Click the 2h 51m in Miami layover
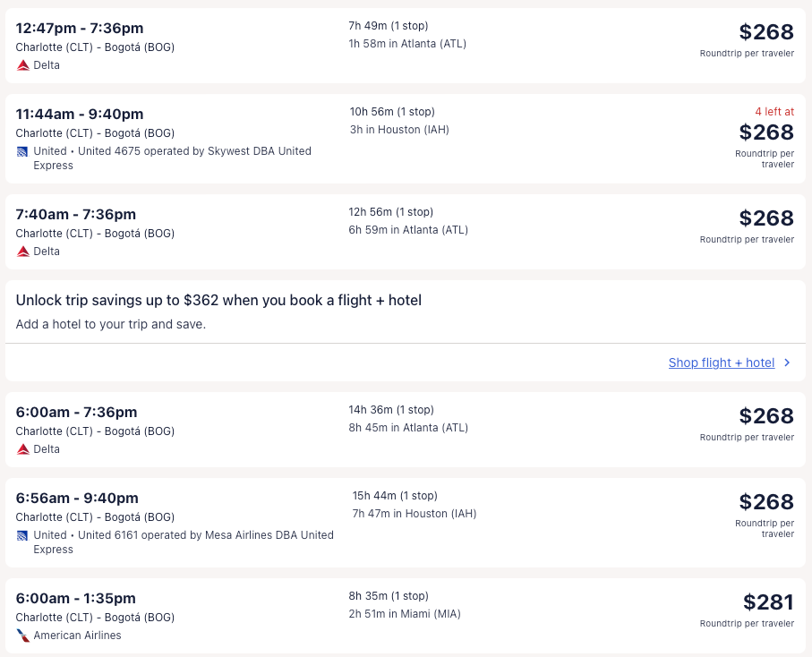This screenshot has width=812, height=657. click(x=405, y=614)
